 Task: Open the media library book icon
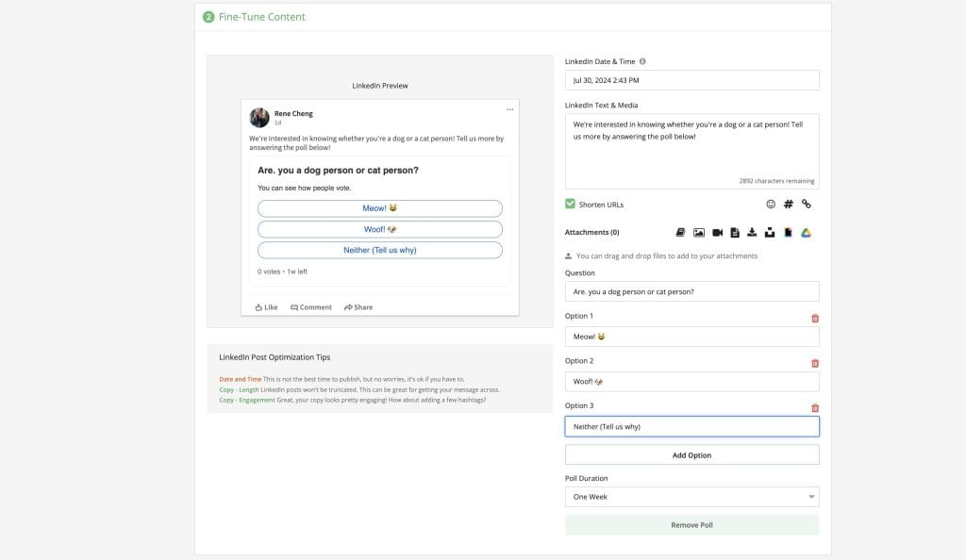tap(681, 232)
